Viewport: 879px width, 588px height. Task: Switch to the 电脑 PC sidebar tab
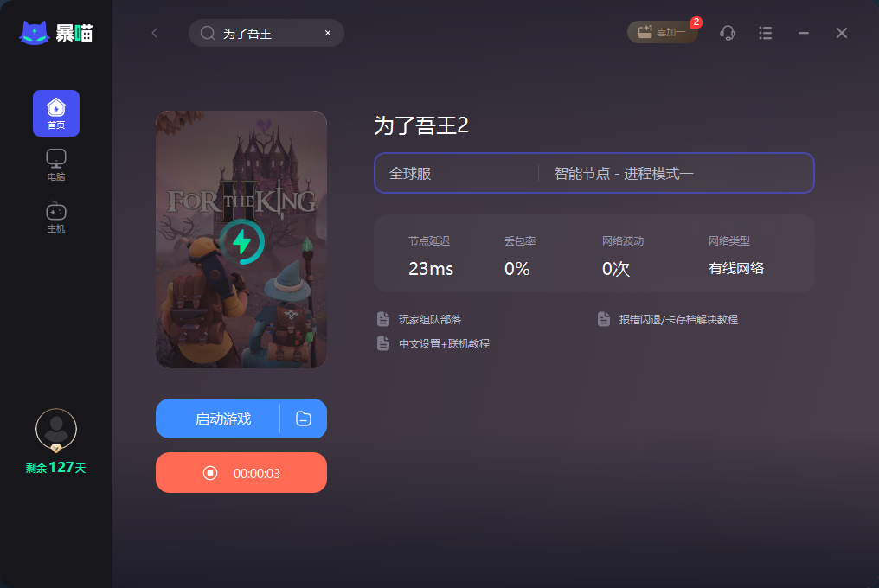tap(56, 165)
